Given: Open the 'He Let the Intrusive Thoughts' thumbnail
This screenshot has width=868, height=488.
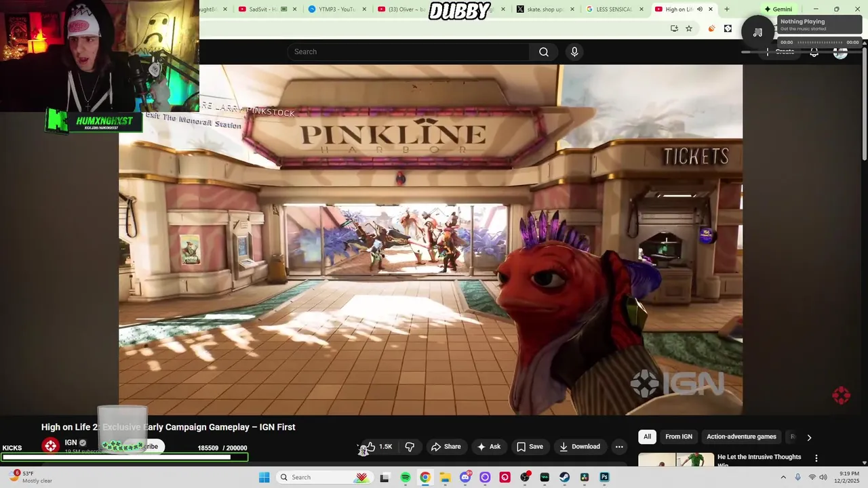Looking at the screenshot, I should 676,460.
